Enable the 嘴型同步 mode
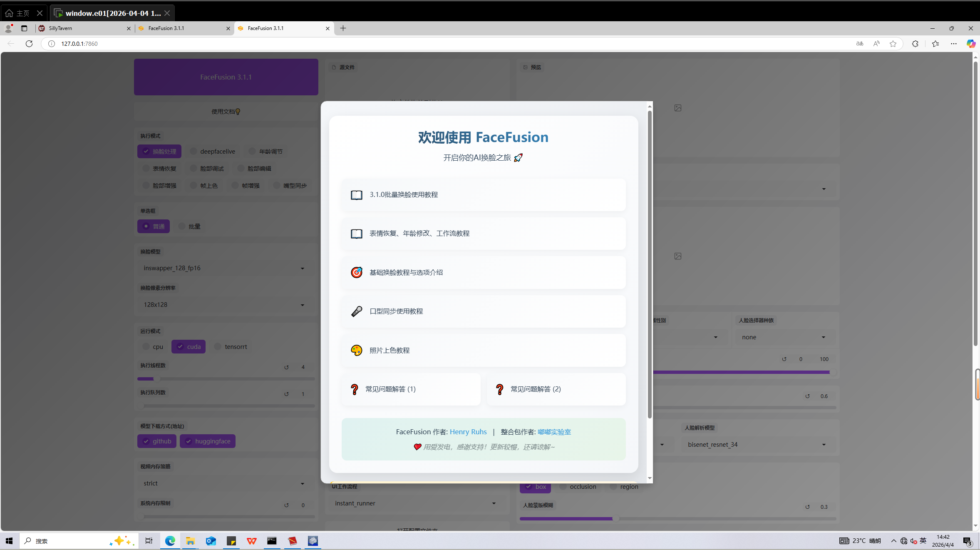 290,186
